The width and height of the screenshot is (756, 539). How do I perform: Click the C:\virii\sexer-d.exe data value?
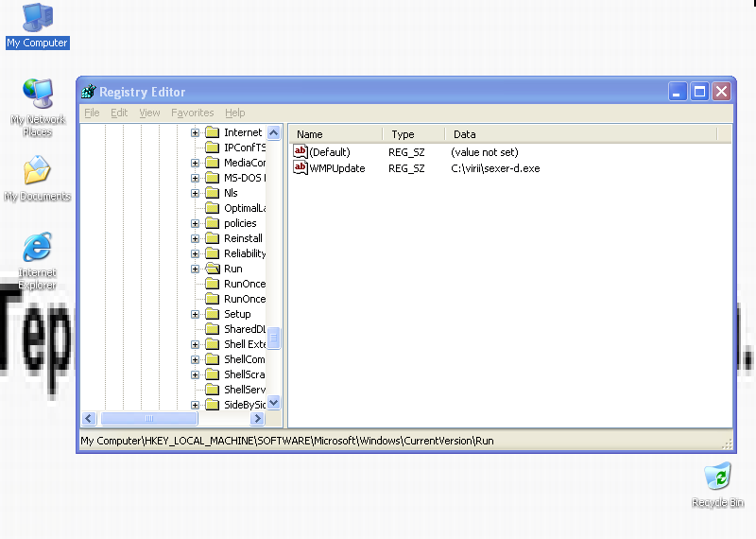point(495,168)
